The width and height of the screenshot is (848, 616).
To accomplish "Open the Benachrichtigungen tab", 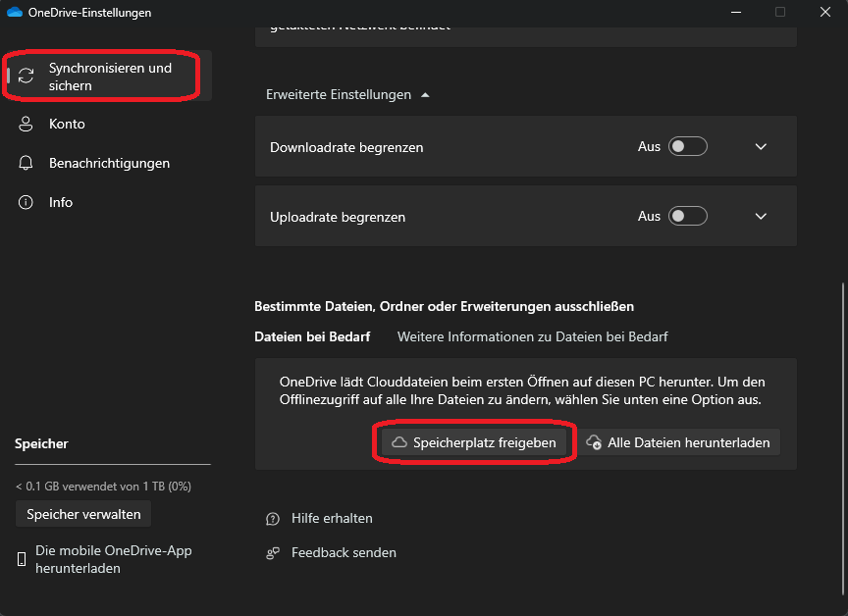I will (107, 163).
